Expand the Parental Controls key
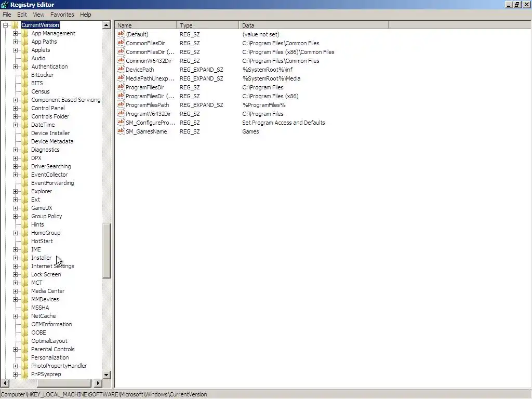The height and width of the screenshot is (399, 532). [15, 350]
